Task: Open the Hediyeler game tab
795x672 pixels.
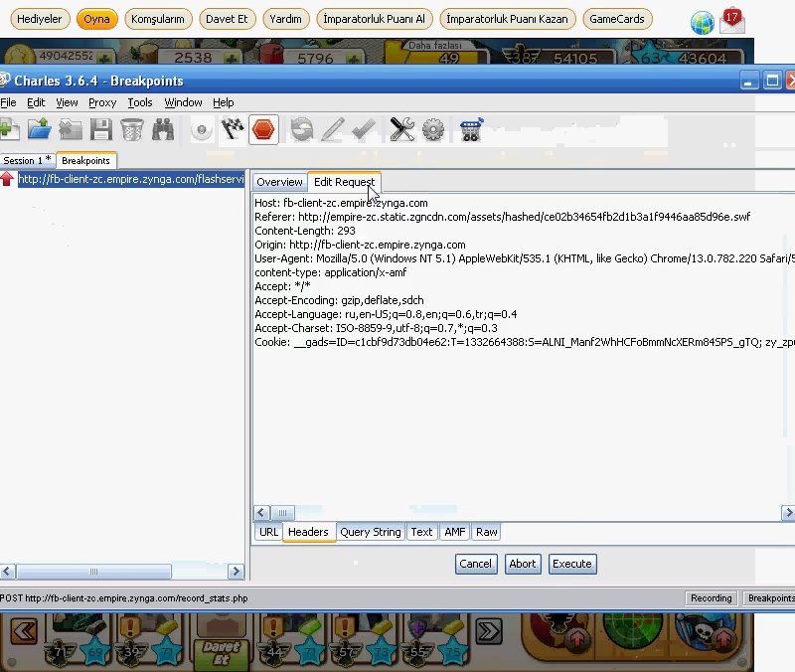Action: (40, 19)
